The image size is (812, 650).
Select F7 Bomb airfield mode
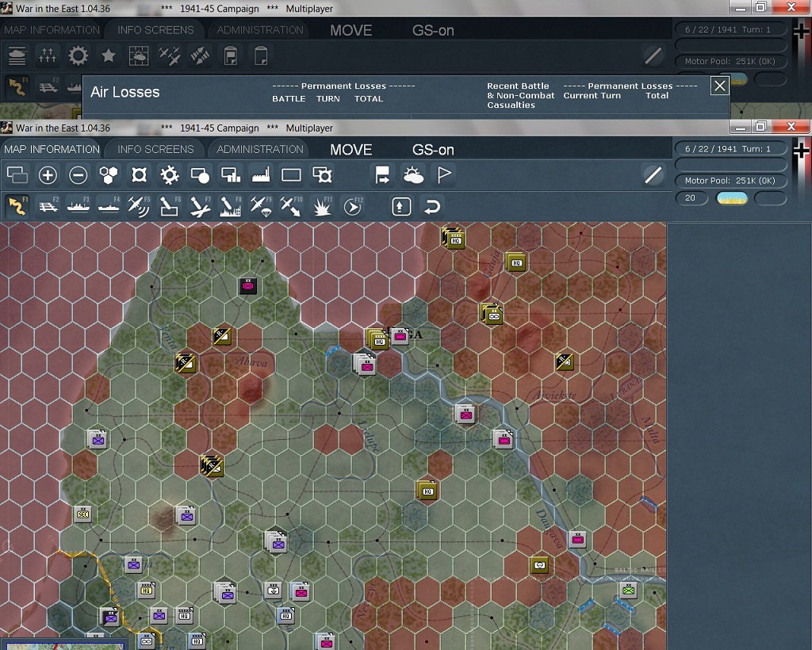coord(200,206)
